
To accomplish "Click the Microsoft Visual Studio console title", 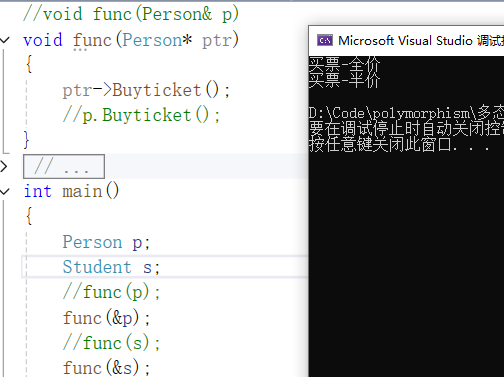I will [421, 41].
